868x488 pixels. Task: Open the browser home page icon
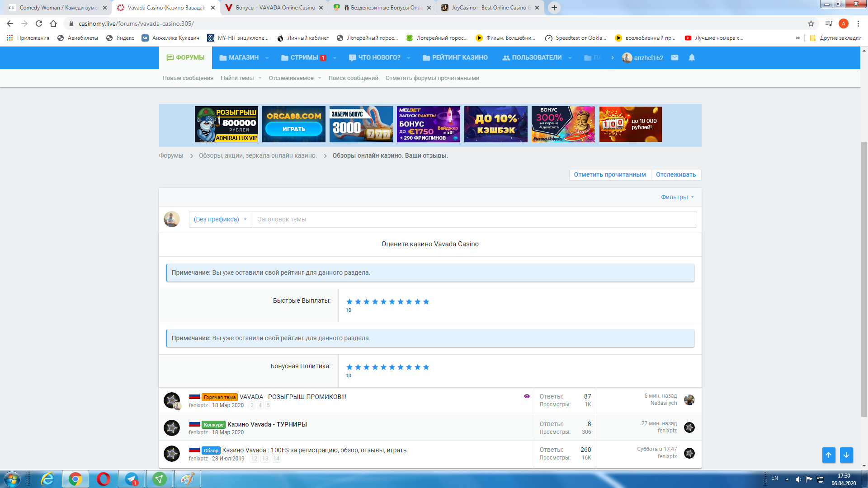tap(53, 23)
